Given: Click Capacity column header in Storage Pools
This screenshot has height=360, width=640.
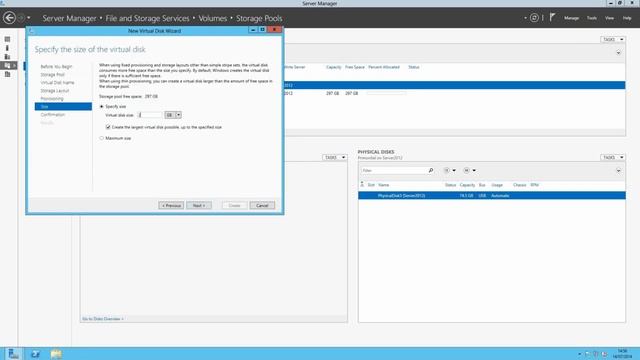Looking at the screenshot, I should tap(333, 67).
